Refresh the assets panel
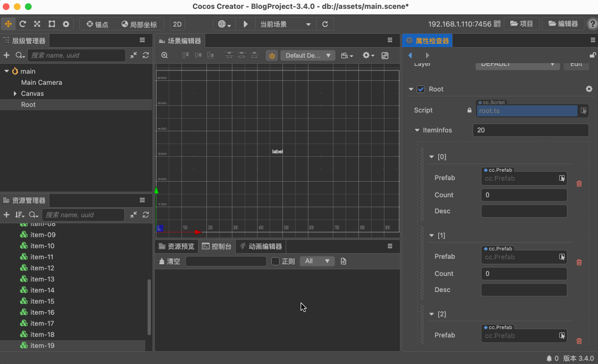 [146, 215]
